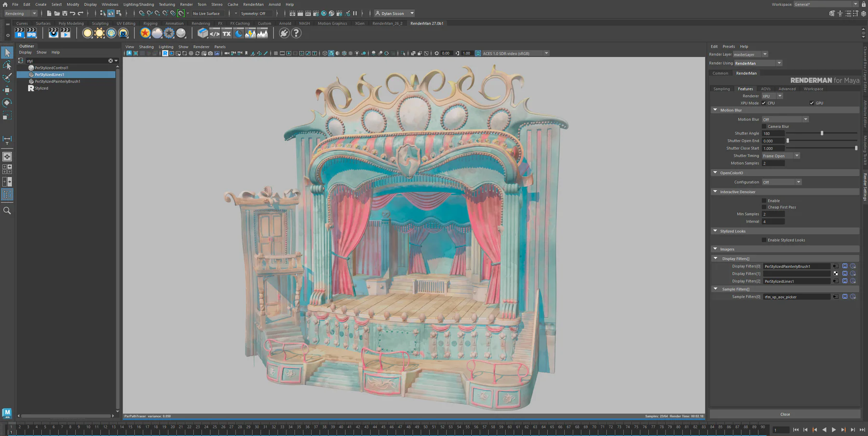Click the search magnifier icon in left toolbox

(x=7, y=211)
